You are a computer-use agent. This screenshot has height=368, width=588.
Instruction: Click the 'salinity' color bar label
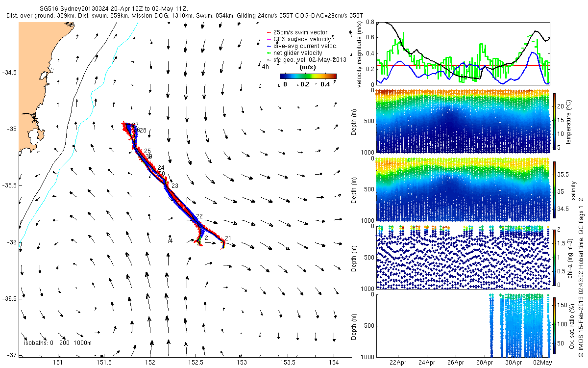pos(573,189)
